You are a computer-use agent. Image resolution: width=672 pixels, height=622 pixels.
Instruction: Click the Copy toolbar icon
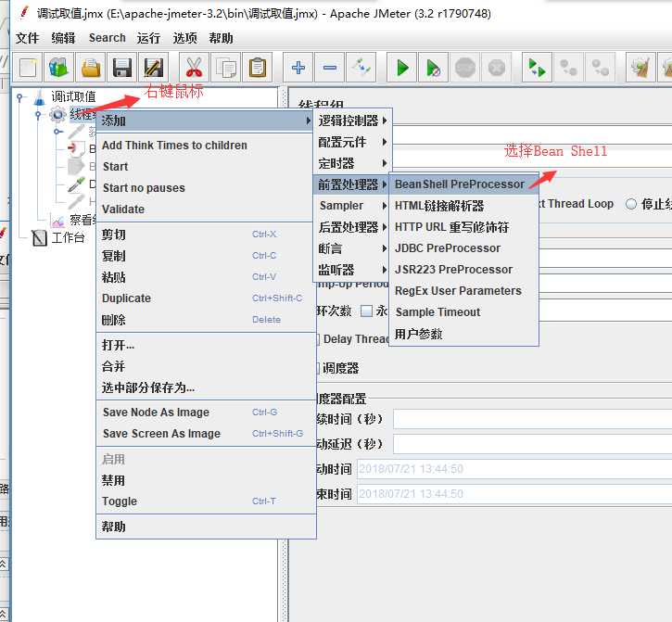pyautogui.click(x=226, y=68)
